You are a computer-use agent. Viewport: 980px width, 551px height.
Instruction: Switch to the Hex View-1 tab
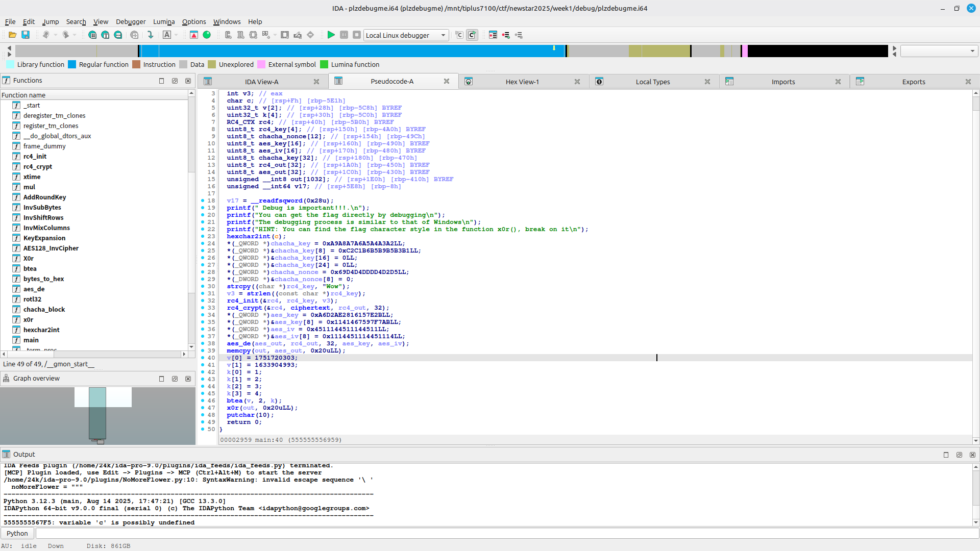tap(522, 82)
